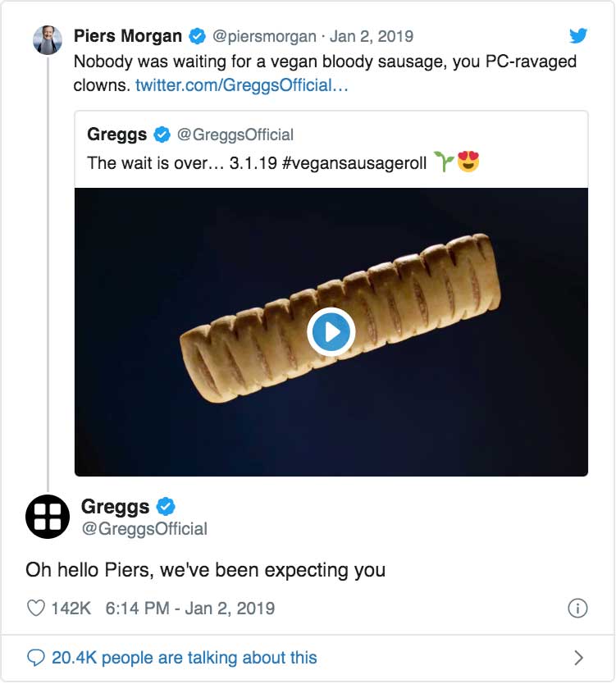Play the vegan sausage roll video
Image resolution: width=616 pixels, height=684 pixels.
point(331,331)
